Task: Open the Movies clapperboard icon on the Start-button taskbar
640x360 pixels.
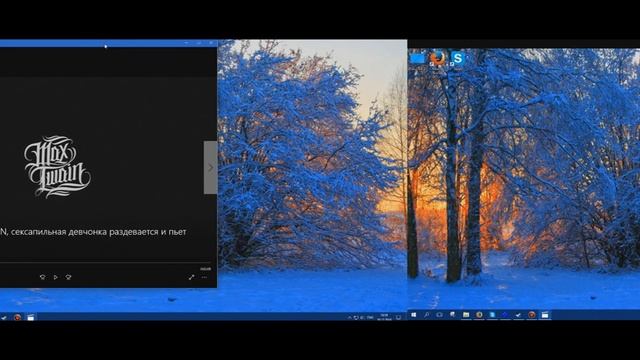Action: click(545, 315)
